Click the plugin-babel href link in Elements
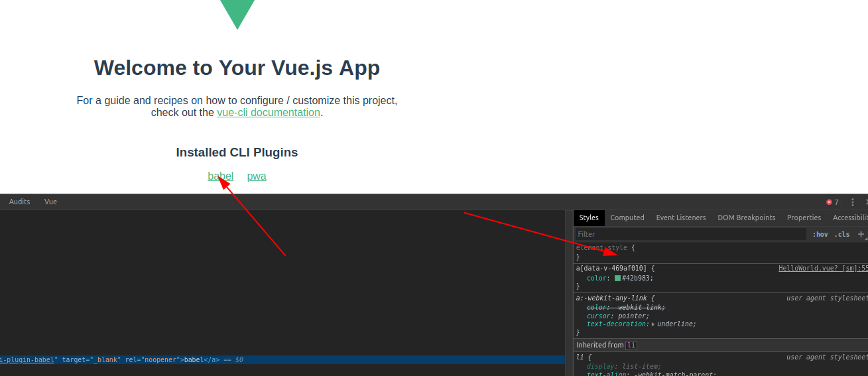Image resolution: width=868 pixels, height=376 pixels. (27, 359)
